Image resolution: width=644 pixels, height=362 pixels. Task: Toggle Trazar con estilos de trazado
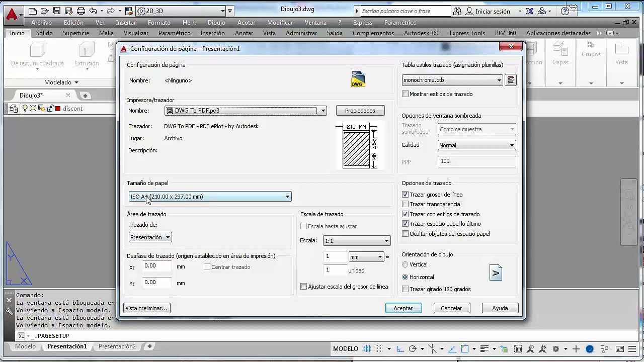(x=406, y=214)
